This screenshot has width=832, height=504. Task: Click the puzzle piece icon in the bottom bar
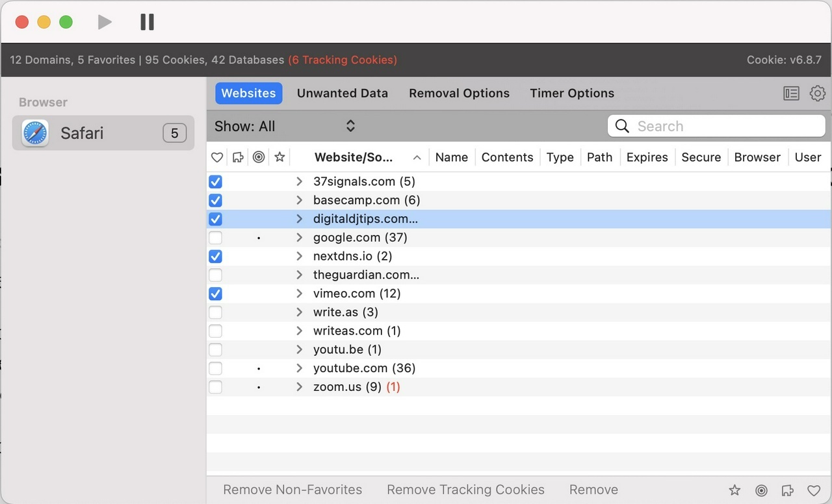point(787,490)
